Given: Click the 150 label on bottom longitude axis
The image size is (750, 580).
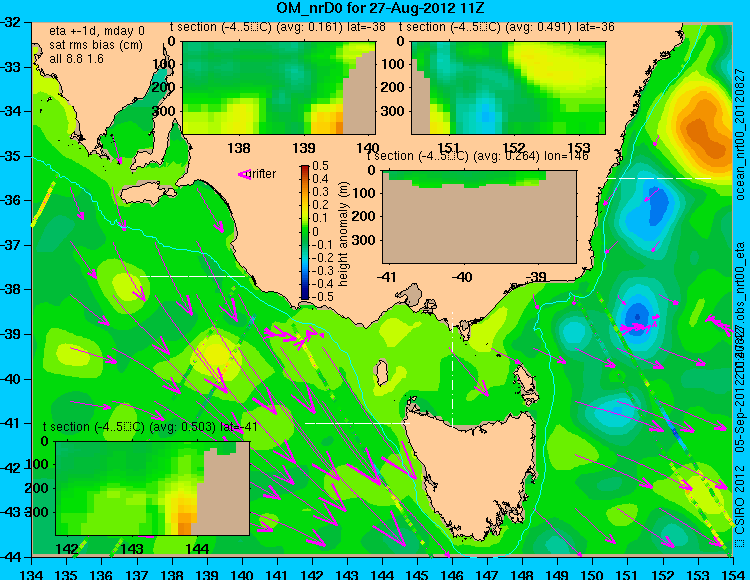Looking at the screenshot, I should pyautogui.click(x=593, y=574).
